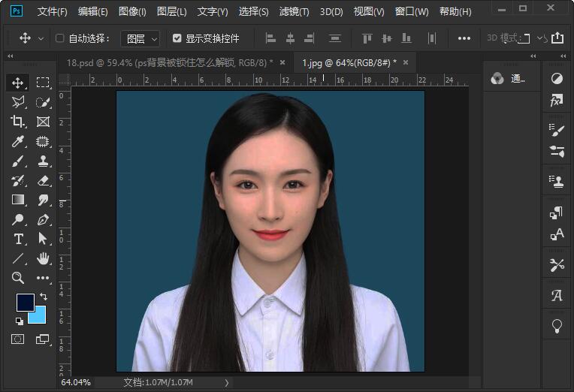This screenshot has height=392, width=574.
Task: Align bottom edges in options bar
Action: coord(406,38)
